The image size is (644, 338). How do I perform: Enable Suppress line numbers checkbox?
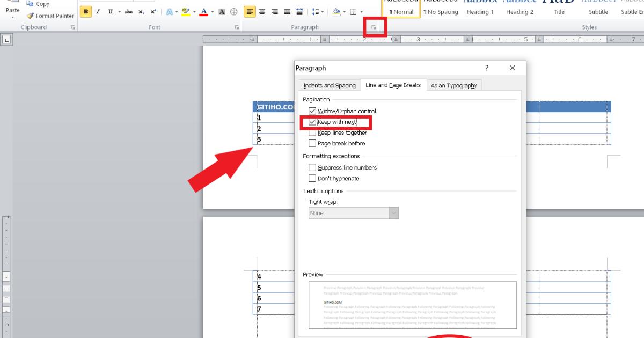[312, 167]
